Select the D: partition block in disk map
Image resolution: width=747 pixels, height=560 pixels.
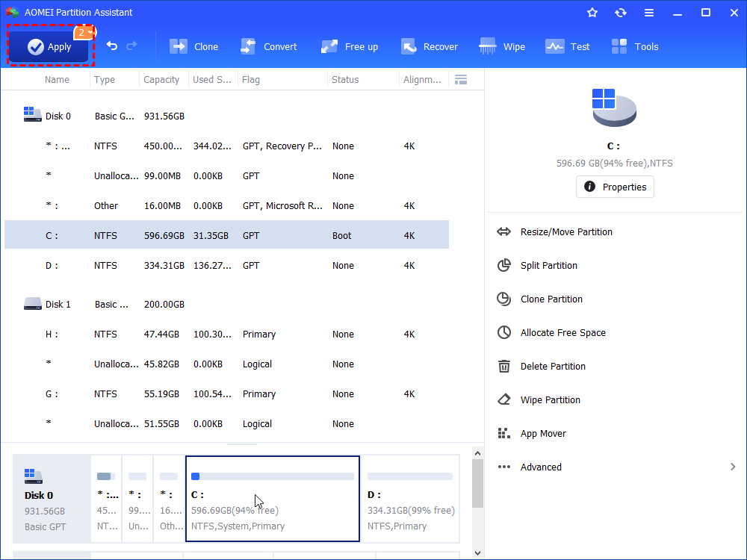(x=410, y=499)
